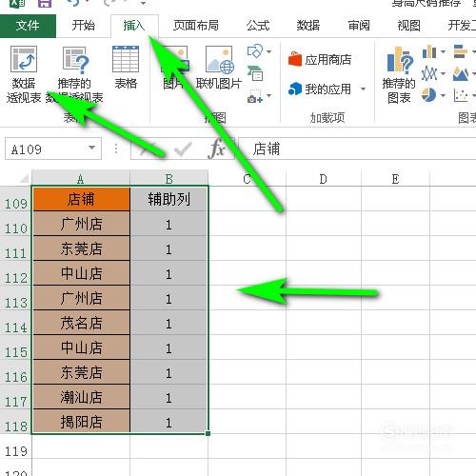Select row 119 header
476x476 pixels.
tap(15, 446)
